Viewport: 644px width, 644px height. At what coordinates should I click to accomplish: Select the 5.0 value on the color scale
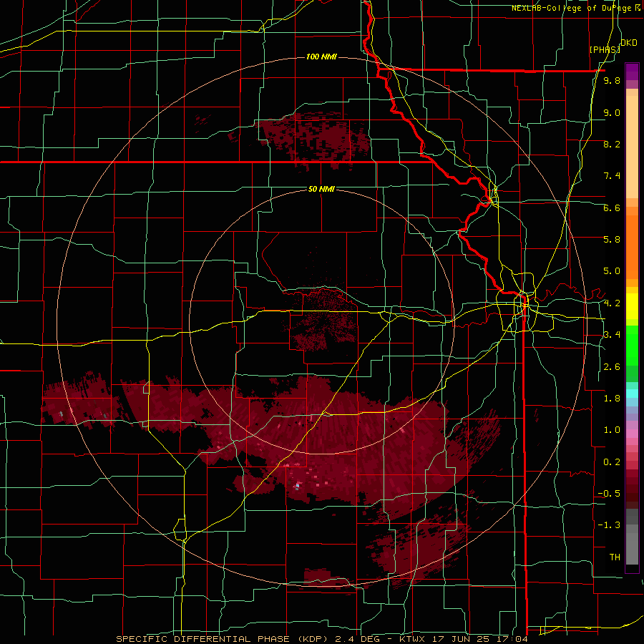pyautogui.click(x=612, y=271)
